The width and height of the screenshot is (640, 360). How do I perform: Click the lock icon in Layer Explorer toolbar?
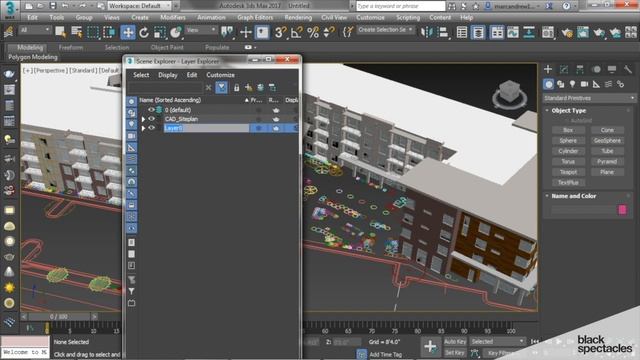click(x=236, y=87)
